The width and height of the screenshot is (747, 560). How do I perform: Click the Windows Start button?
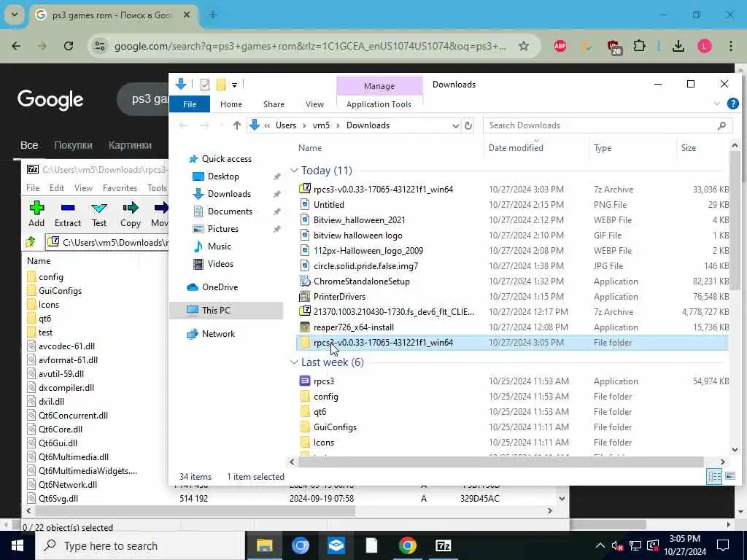coord(18,545)
